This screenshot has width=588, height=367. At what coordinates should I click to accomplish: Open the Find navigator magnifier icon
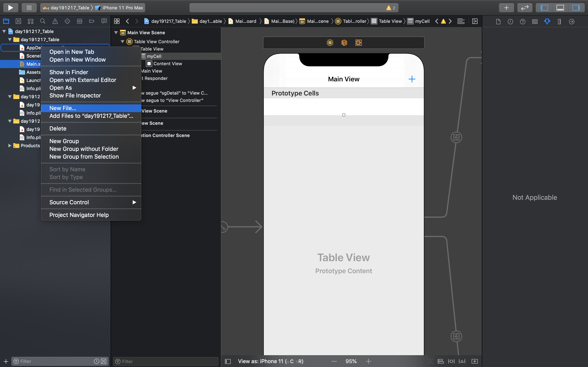tap(43, 21)
